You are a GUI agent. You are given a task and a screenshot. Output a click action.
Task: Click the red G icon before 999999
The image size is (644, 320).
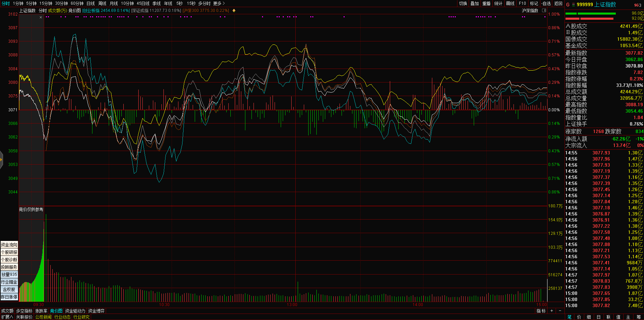pos(568,4)
